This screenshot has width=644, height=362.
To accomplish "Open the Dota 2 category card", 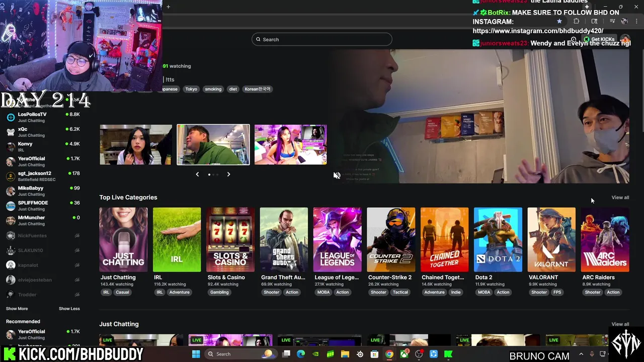I will click(x=498, y=239).
